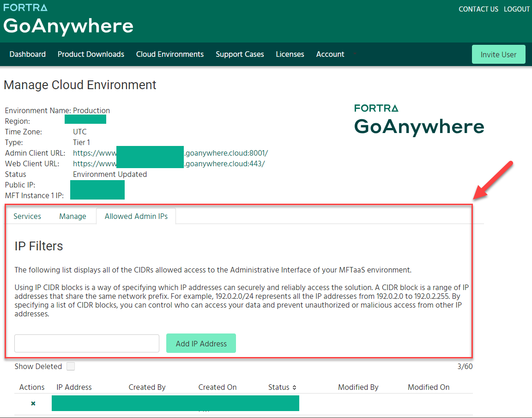Screen dimensions: 532x418
Task: Open the Licenses page
Action: pyautogui.click(x=290, y=54)
